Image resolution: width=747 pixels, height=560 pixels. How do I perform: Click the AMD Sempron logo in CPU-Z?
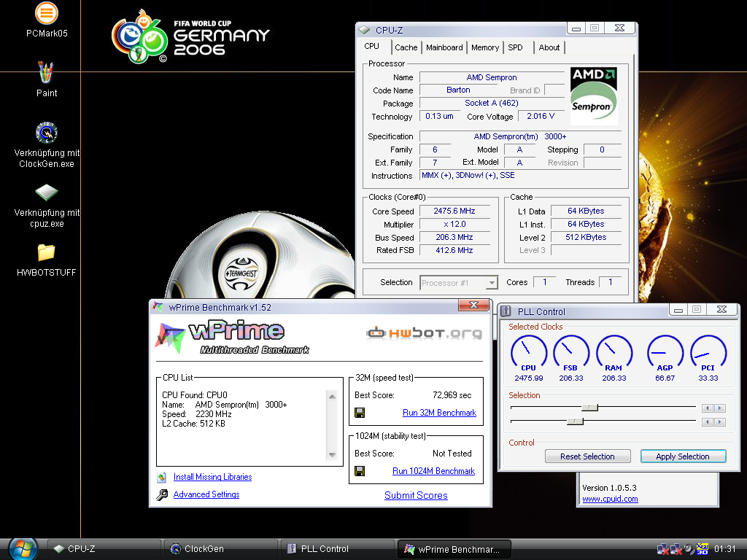pos(594,96)
